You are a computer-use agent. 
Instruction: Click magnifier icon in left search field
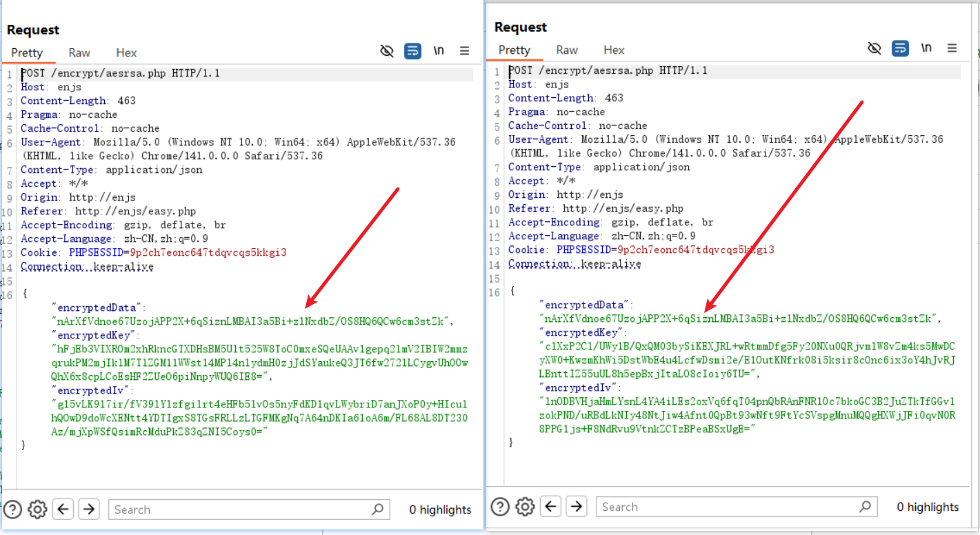377,509
